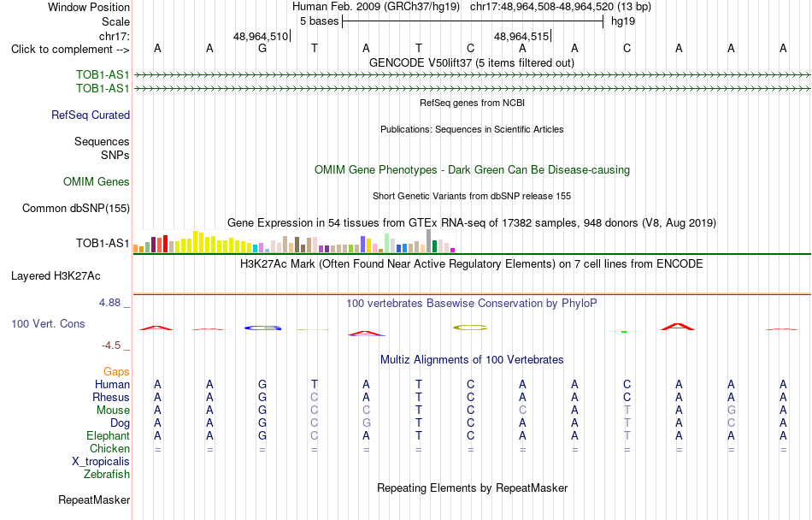Click the G base in reference sequence row

[262, 49]
